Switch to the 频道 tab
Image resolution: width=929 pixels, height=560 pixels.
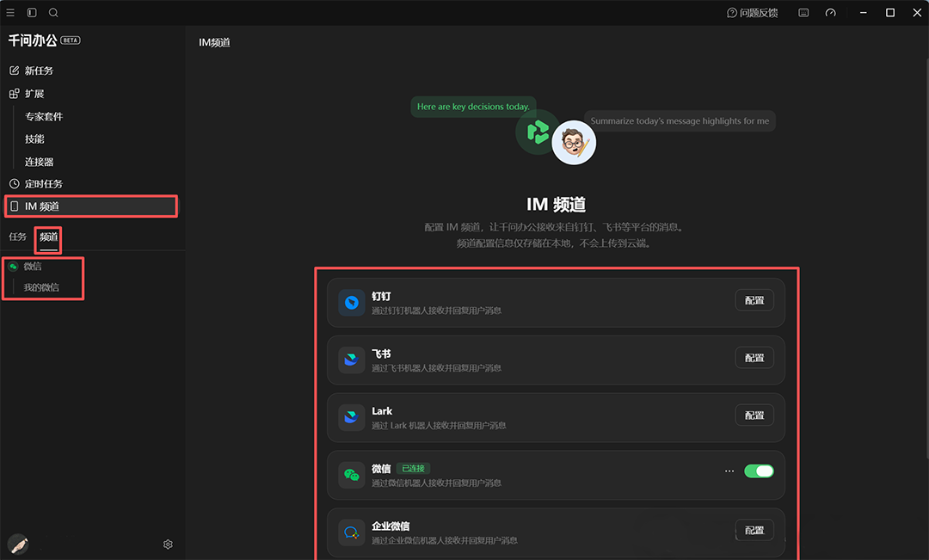click(x=48, y=237)
